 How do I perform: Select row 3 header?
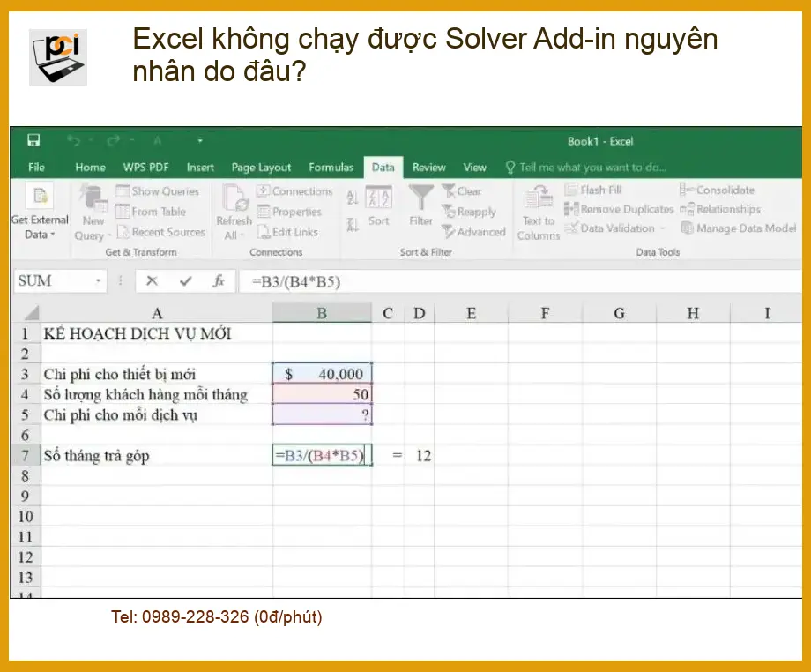(x=26, y=374)
